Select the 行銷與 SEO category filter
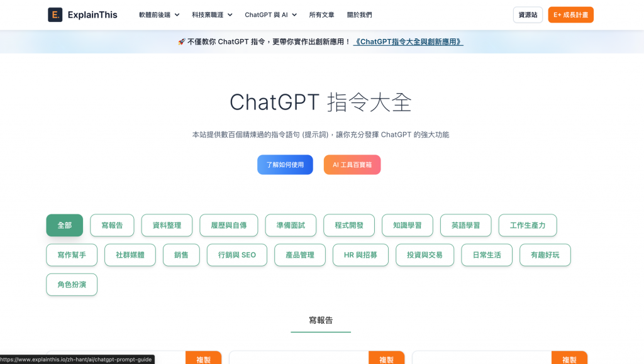The width and height of the screenshot is (644, 364). (237, 255)
